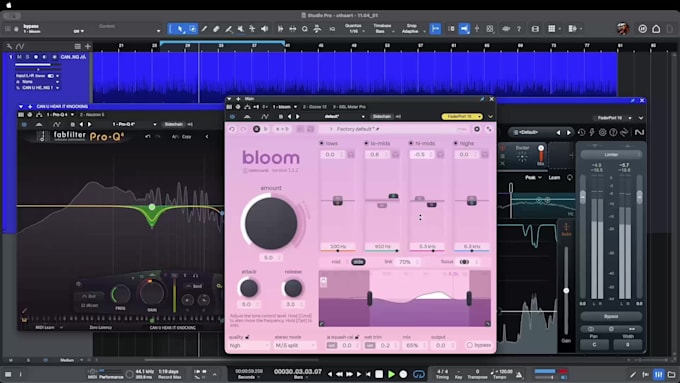Image resolution: width=680 pixels, height=383 pixels.
Task: Open stereo mode M/S split dropdown
Action: tap(295, 345)
